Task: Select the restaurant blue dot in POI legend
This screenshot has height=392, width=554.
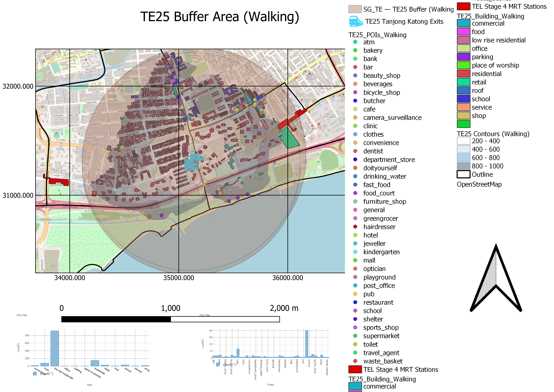Action: (355, 302)
